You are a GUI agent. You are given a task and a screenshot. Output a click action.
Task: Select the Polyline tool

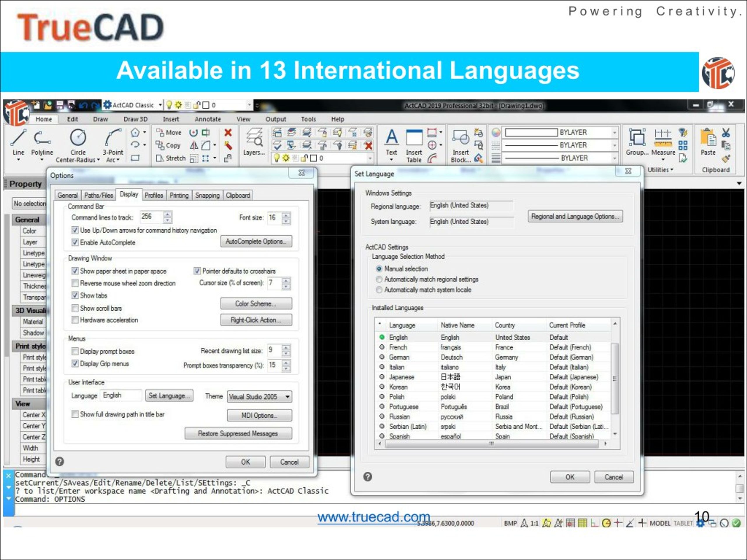coord(42,142)
